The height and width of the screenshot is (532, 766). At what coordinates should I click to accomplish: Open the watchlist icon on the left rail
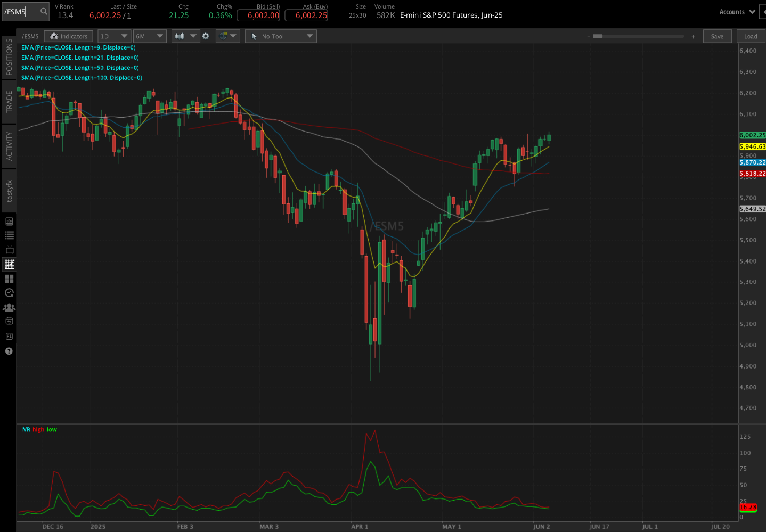pos(9,235)
